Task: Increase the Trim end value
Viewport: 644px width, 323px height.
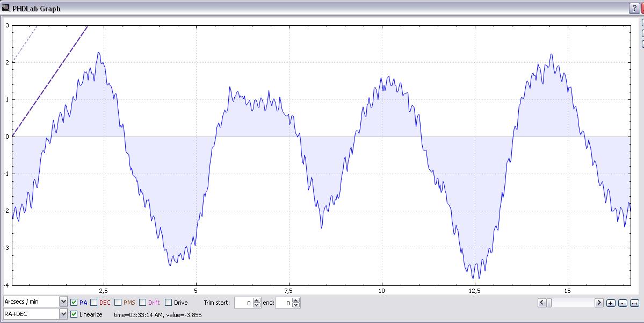Action: tap(296, 300)
